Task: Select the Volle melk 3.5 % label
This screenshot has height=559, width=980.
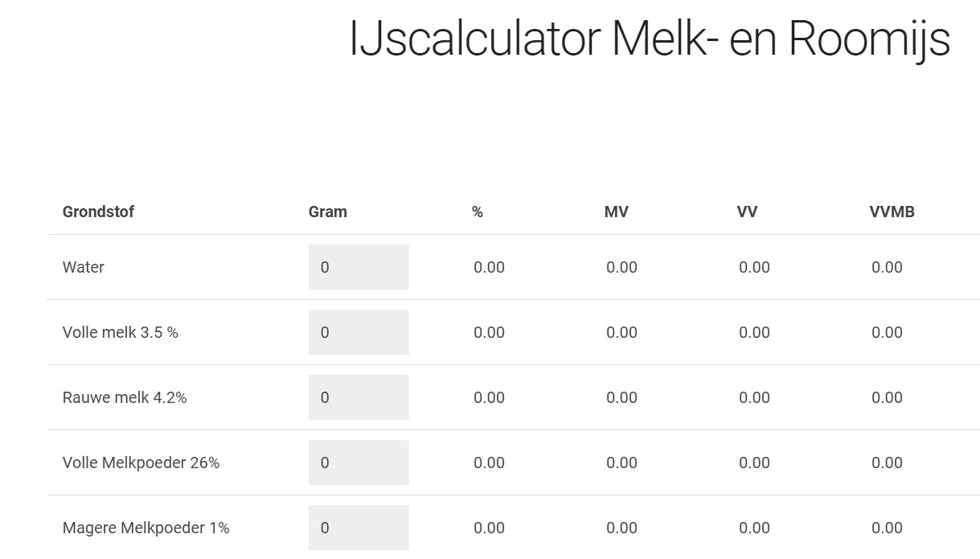Action: pos(121,332)
